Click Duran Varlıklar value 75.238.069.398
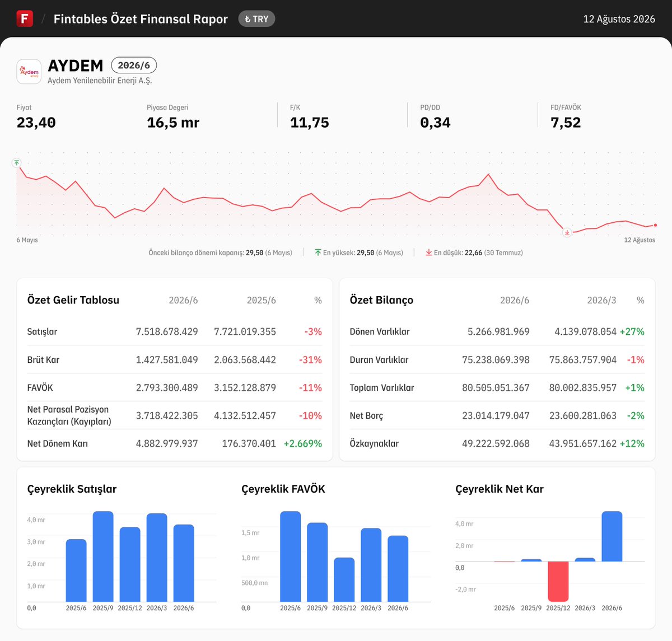 496,359
